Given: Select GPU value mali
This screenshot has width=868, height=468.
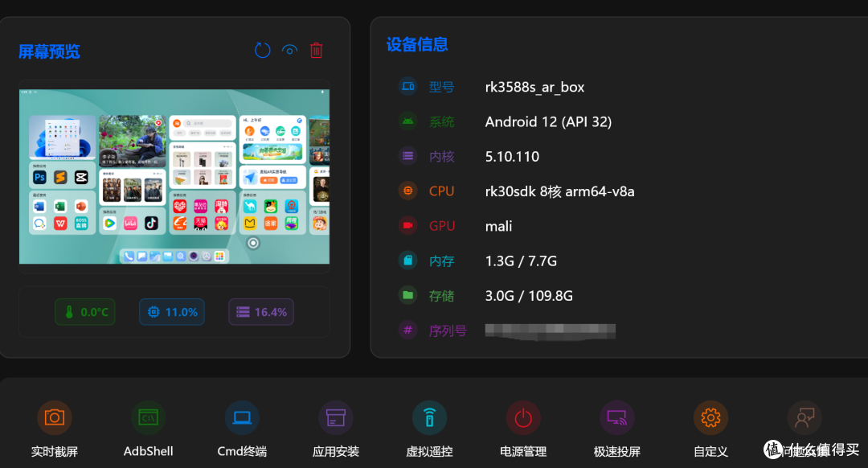Looking at the screenshot, I should click(x=499, y=226).
